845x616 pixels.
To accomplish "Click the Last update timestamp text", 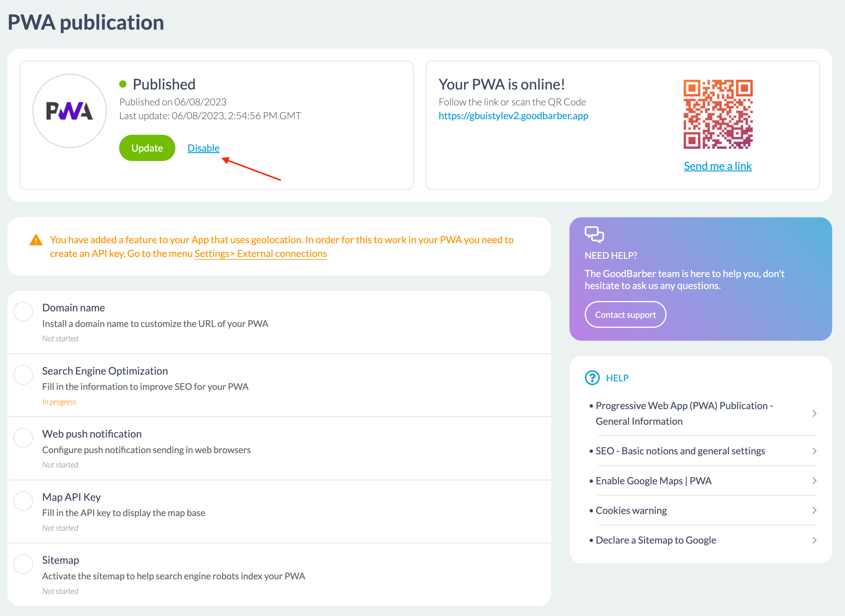I will tap(210, 116).
